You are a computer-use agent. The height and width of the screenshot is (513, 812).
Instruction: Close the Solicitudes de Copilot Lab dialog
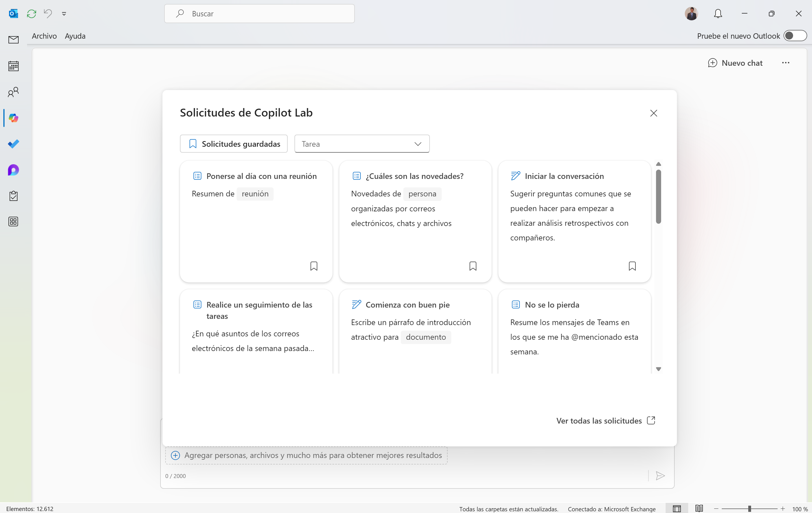pos(654,113)
